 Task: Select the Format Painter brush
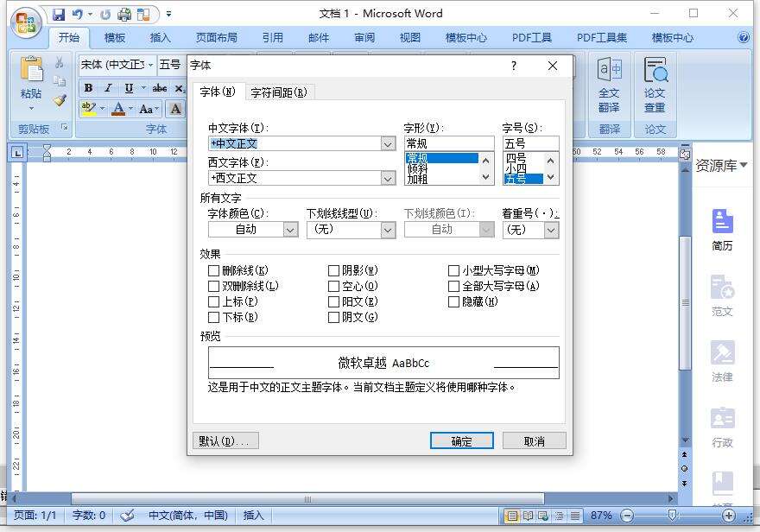coord(59,100)
